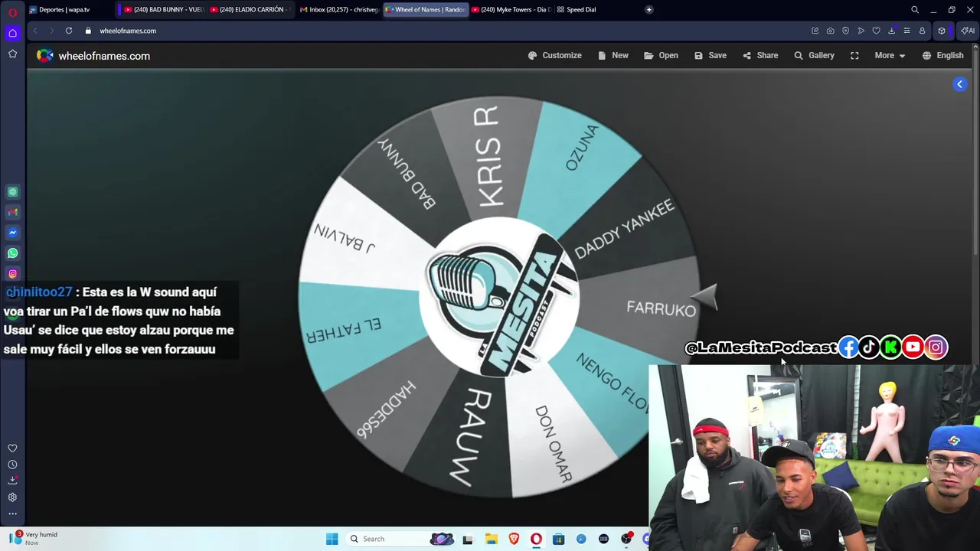
Task: Switch to Deportes wapa.tv tab
Action: [x=69, y=10]
